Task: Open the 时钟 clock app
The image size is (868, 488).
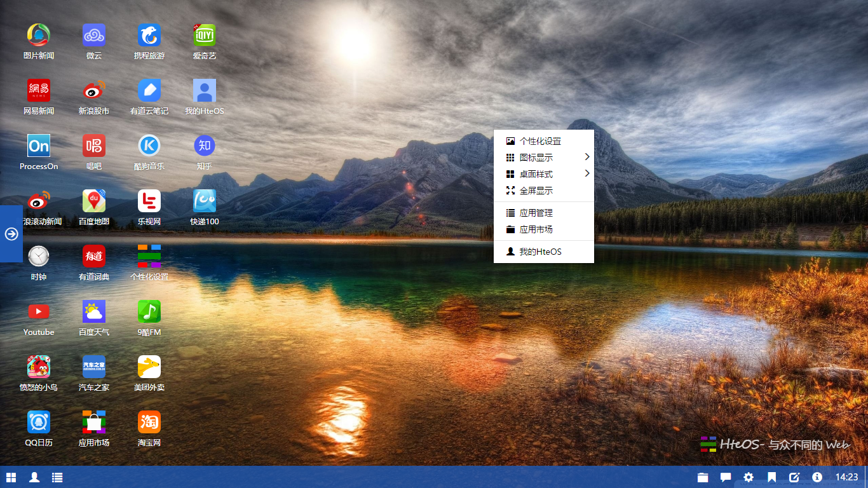Action: (x=39, y=257)
